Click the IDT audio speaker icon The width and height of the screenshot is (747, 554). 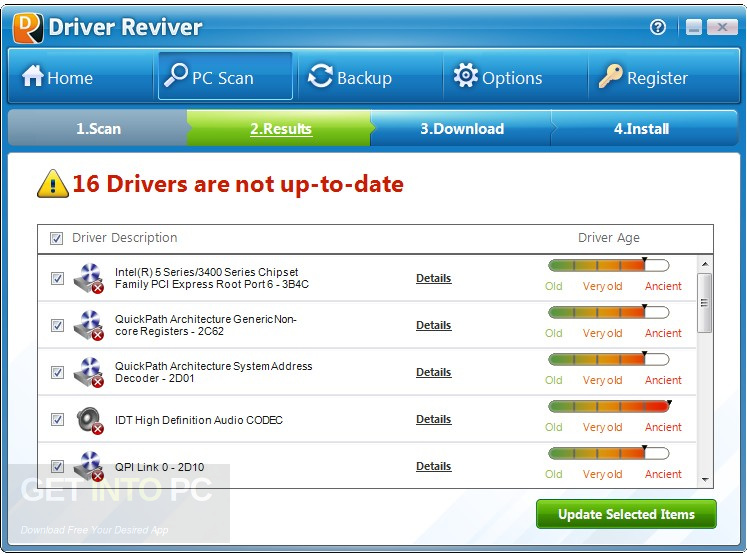click(90, 420)
